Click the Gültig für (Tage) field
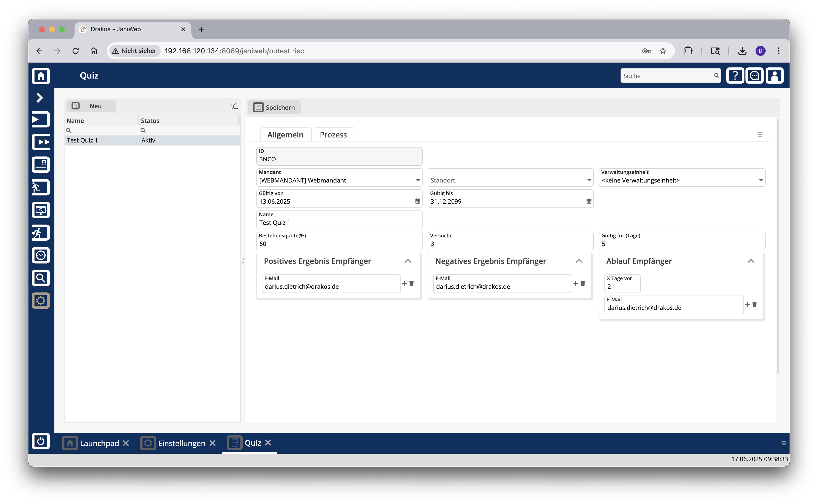Image resolution: width=818 pixels, height=504 pixels. [x=682, y=241]
